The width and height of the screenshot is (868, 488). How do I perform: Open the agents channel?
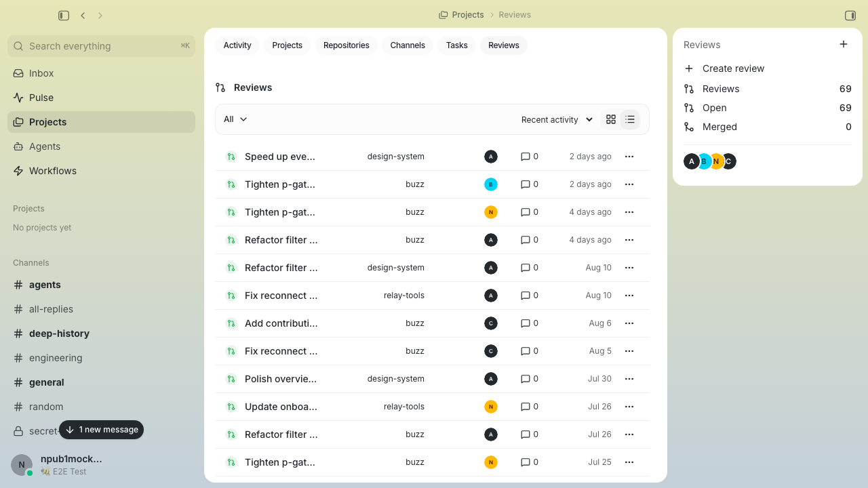click(102, 285)
